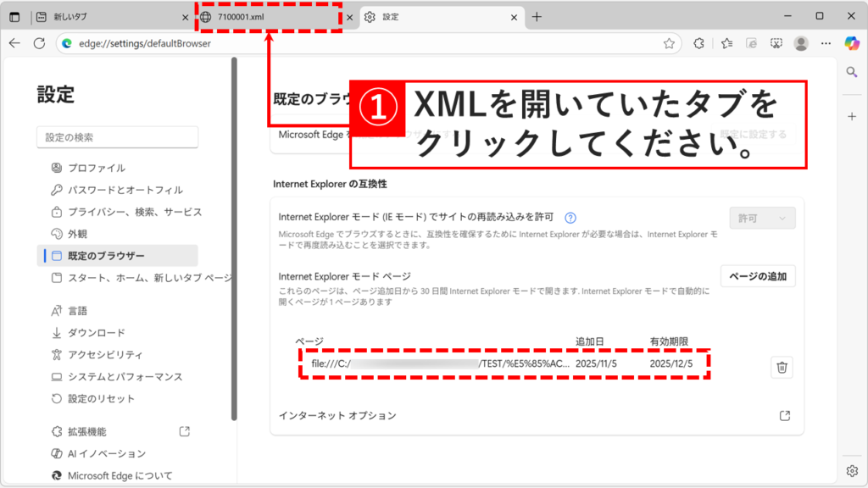Open the profile avatar menu
Image resolution: width=868 pixels, height=488 pixels.
pos(801,43)
